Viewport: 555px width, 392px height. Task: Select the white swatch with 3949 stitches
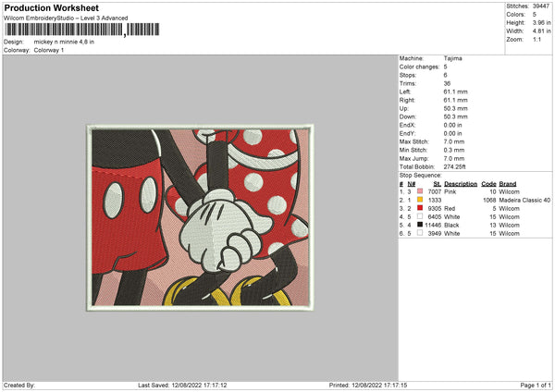click(x=420, y=233)
